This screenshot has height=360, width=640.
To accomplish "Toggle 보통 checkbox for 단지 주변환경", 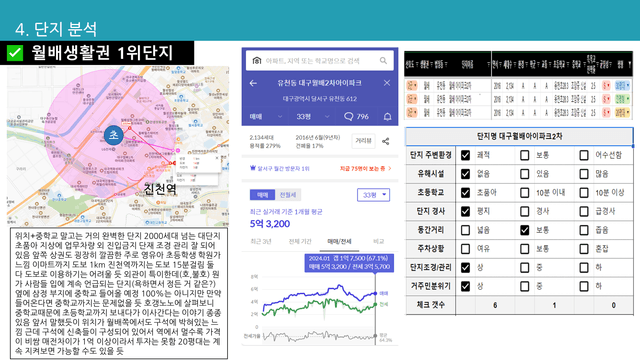I will coord(524,155).
